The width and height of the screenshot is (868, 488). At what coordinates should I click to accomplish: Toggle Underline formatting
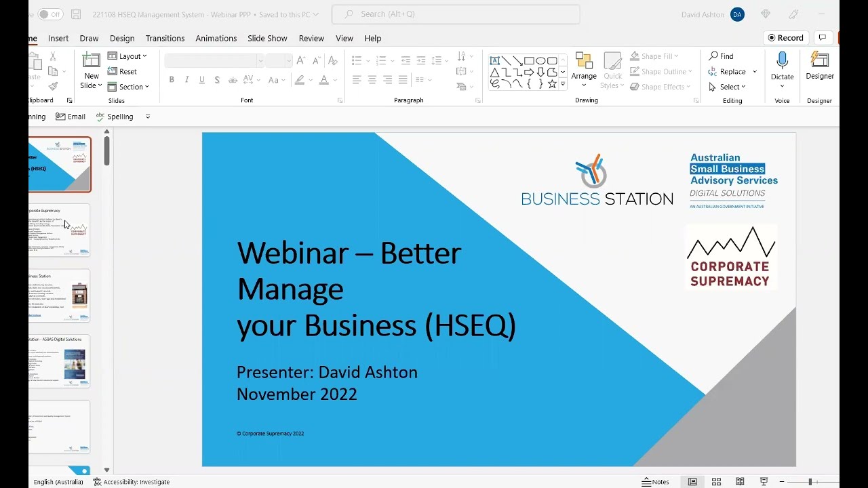point(201,80)
